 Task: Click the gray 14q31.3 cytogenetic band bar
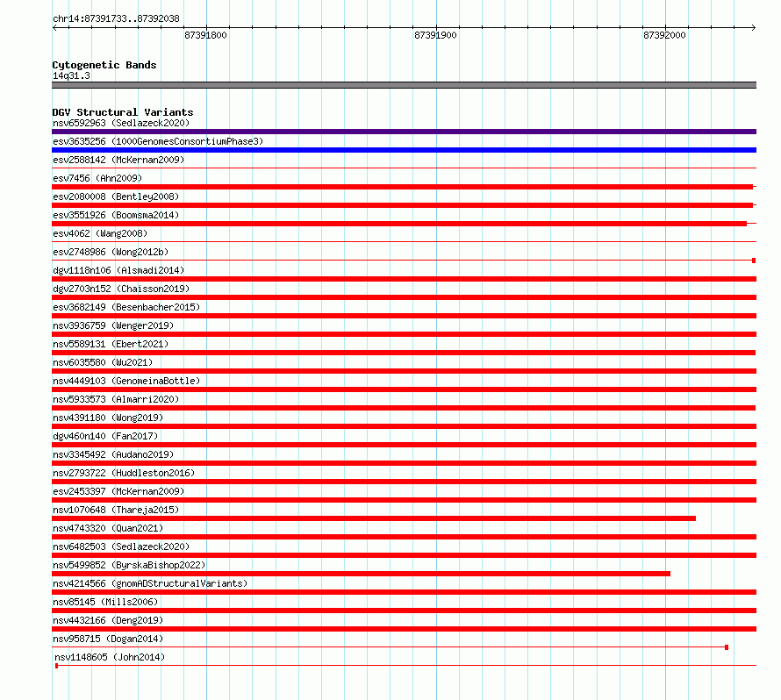(x=404, y=85)
